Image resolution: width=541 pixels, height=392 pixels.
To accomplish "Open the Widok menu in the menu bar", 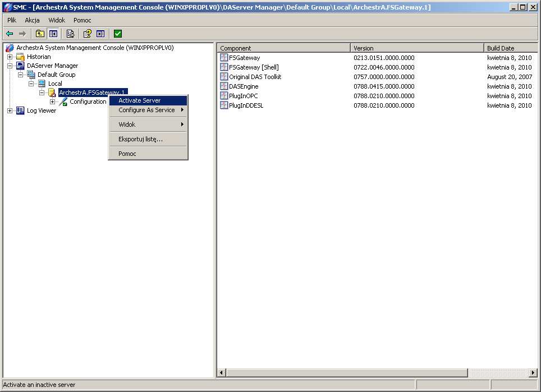I will coord(57,20).
